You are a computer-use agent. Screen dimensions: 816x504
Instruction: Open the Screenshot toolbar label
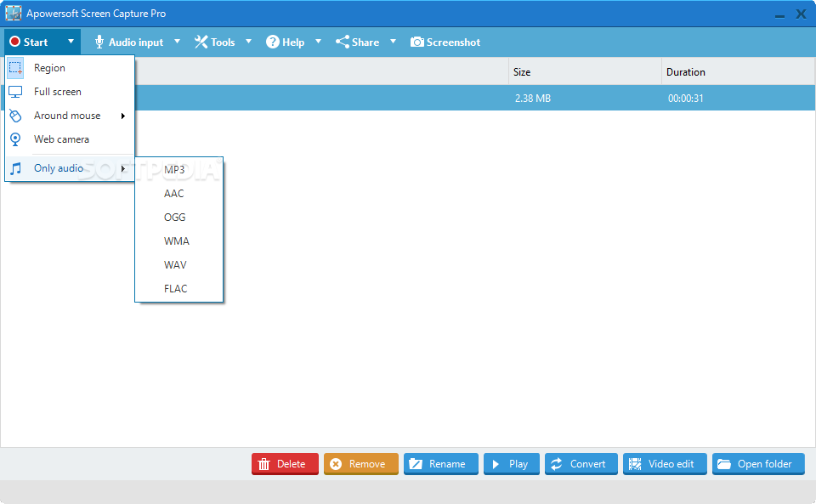tap(453, 42)
